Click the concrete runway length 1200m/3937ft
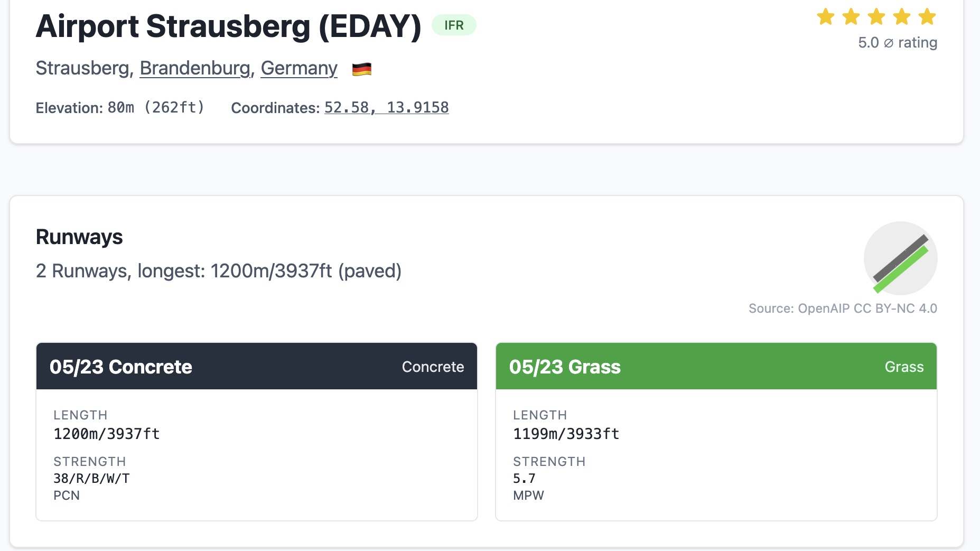980x551 pixels. click(106, 434)
